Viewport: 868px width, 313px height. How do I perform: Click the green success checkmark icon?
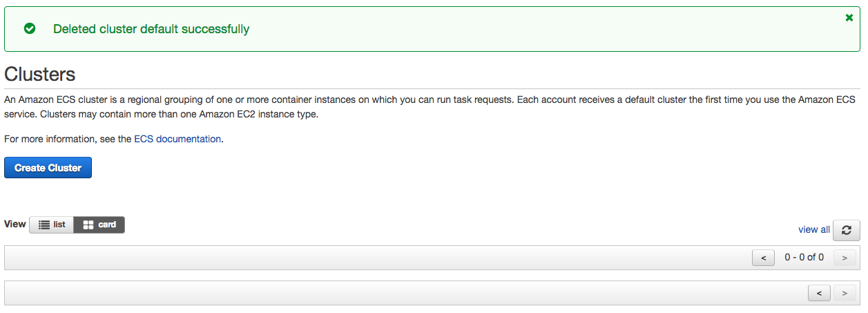click(x=30, y=29)
